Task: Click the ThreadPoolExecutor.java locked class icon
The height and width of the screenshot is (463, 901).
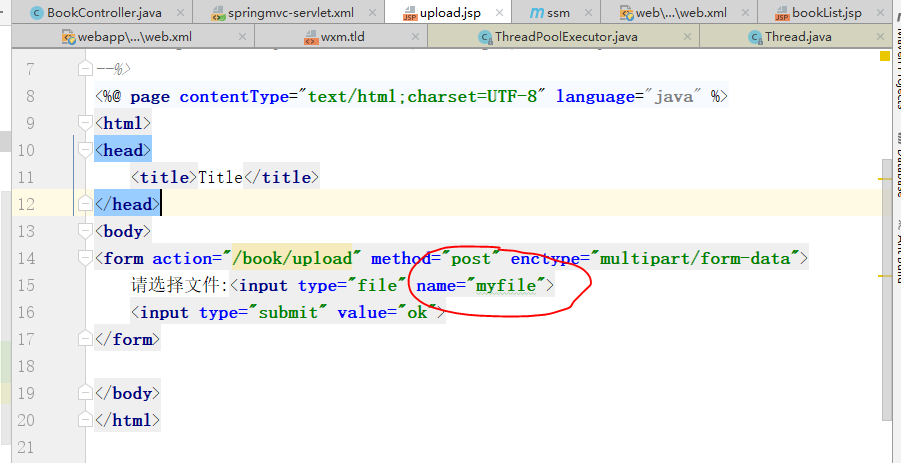Action: 486,37
